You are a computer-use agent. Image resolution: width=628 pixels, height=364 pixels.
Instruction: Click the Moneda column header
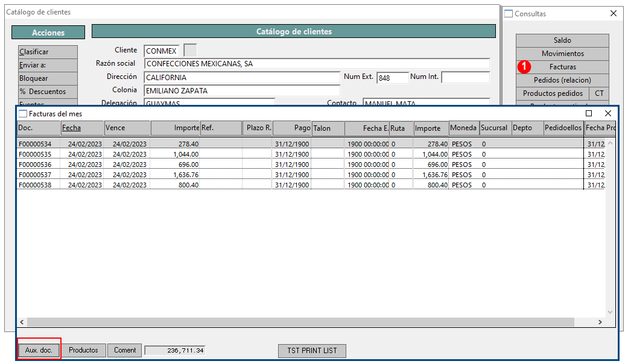tap(464, 128)
